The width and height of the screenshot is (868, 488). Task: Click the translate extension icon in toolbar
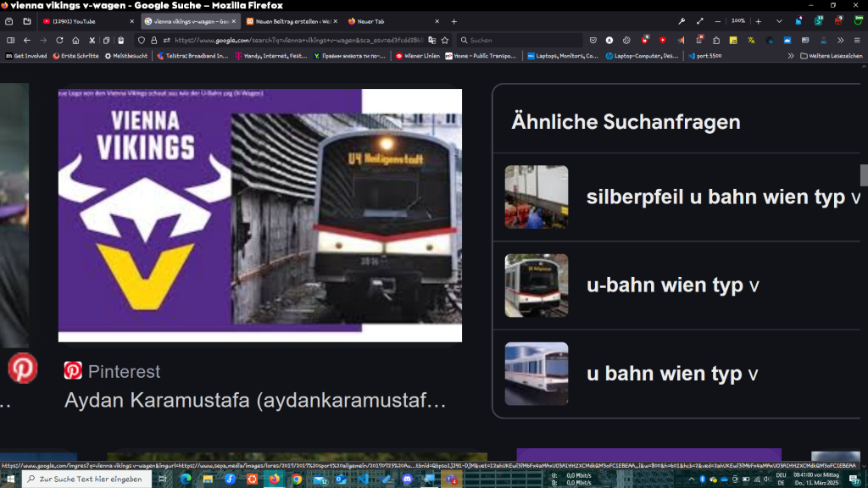pyautogui.click(x=751, y=41)
